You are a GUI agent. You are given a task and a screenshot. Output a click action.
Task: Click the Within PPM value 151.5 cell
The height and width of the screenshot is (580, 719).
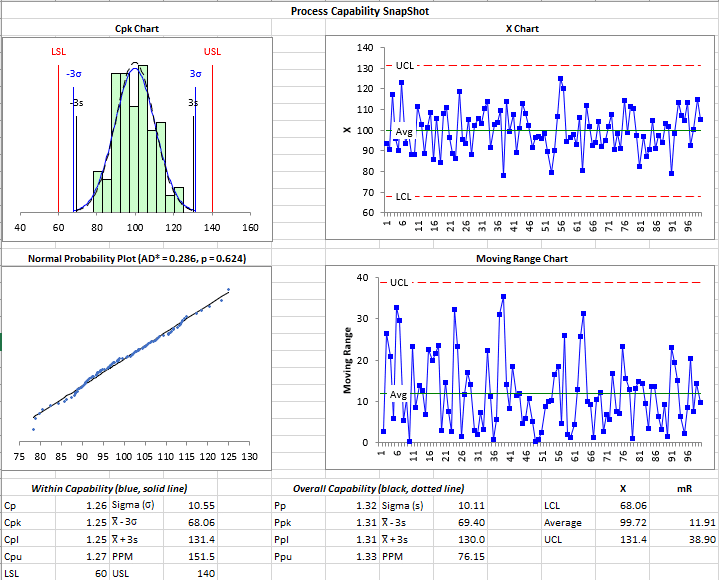click(190, 556)
